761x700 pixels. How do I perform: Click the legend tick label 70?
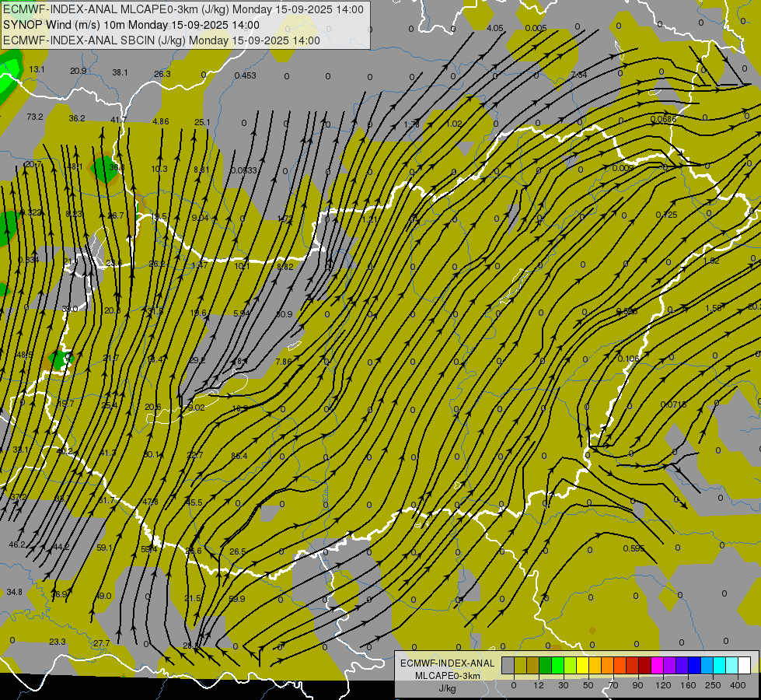point(613,685)
